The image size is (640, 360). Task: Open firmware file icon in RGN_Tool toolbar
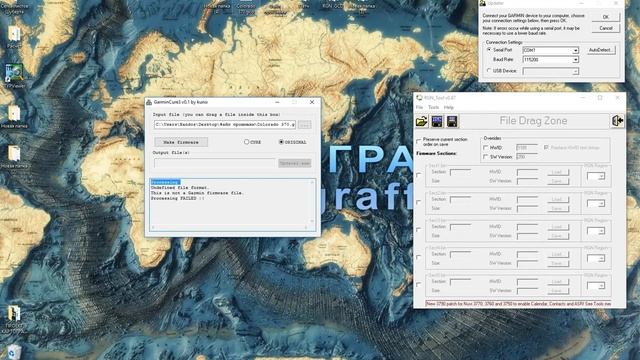(x=422, y=121)
